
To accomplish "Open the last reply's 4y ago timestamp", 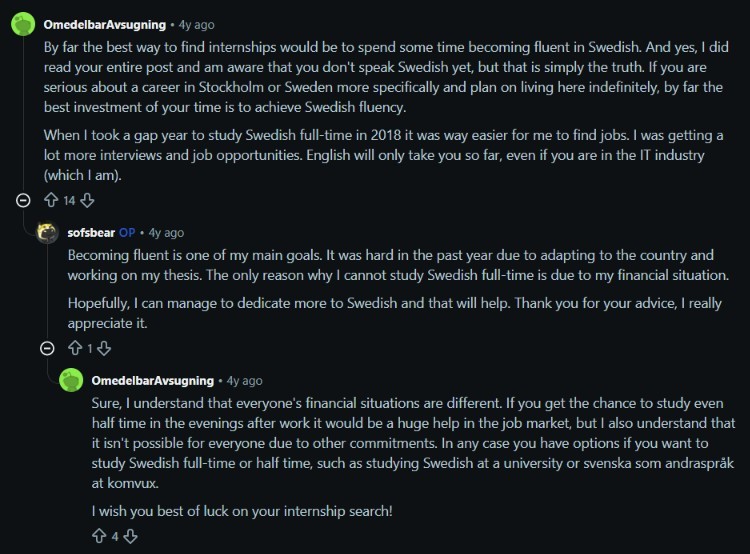I will click(x=244, y=380).
